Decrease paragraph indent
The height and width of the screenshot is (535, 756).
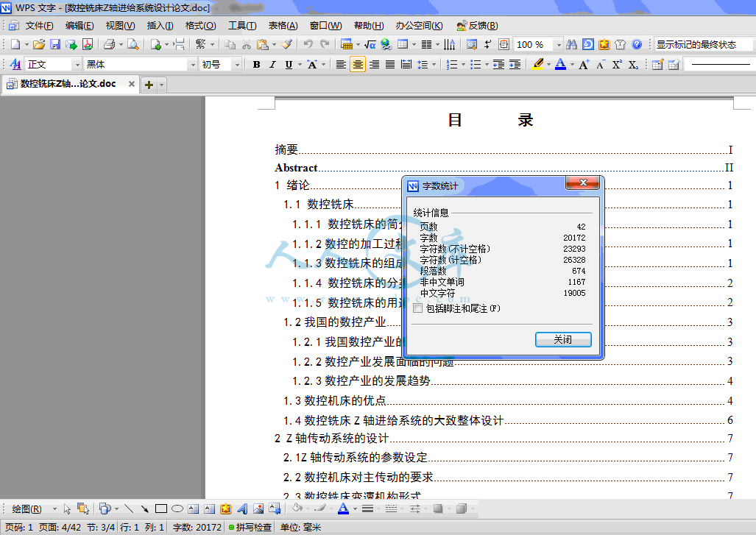(x=498, y=65)
